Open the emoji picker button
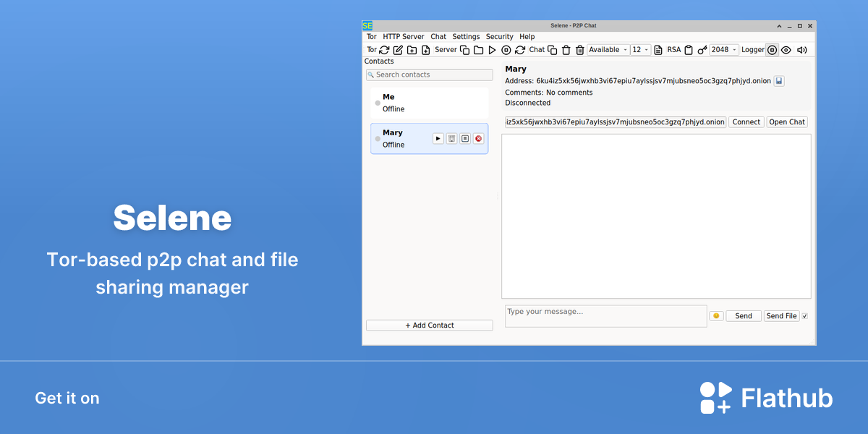Viewport: 868px width, 434px height. tap(716, 316)
